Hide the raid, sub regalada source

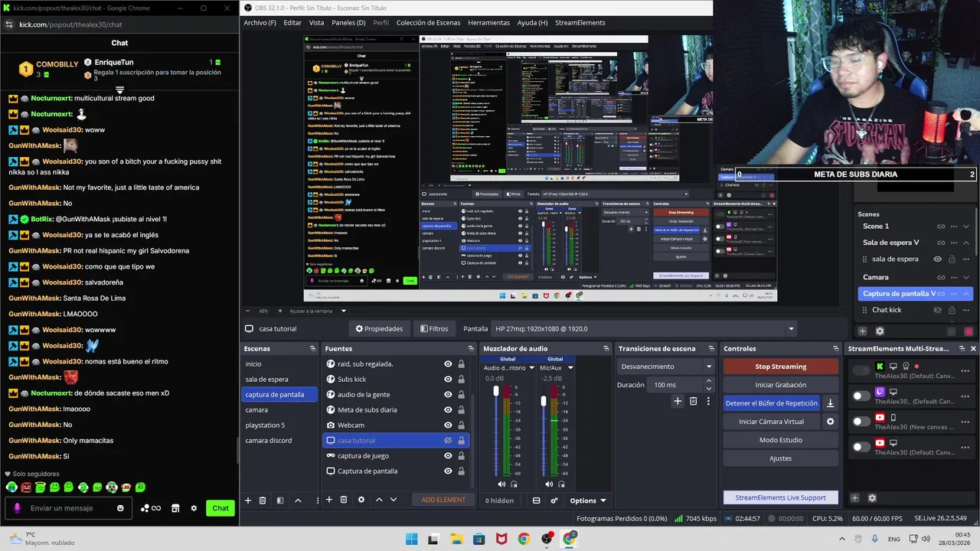tap(448, 364)
